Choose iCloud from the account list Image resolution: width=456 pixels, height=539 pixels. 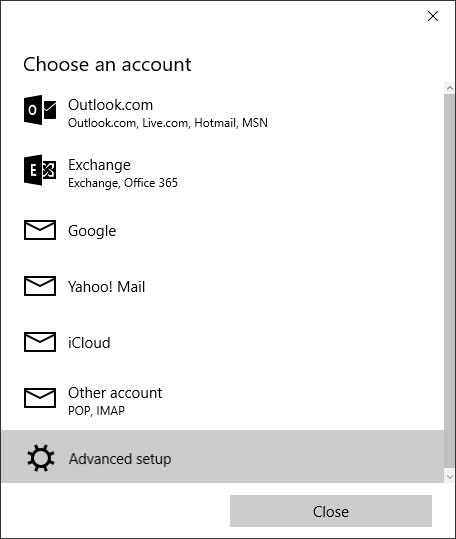(222, 342)
